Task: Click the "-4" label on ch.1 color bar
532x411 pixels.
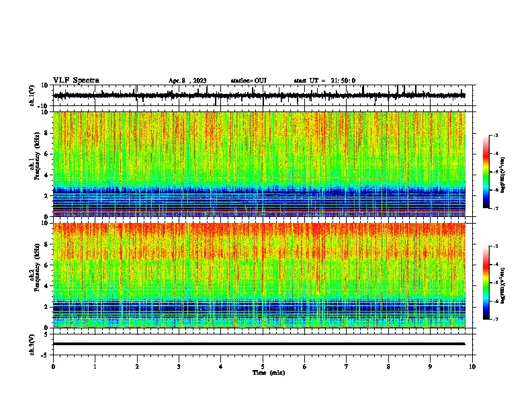Action: 496,154
